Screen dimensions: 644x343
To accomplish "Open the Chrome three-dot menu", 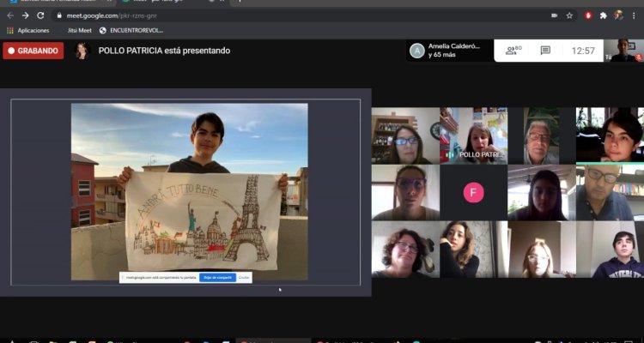I will tap(634, 15).
